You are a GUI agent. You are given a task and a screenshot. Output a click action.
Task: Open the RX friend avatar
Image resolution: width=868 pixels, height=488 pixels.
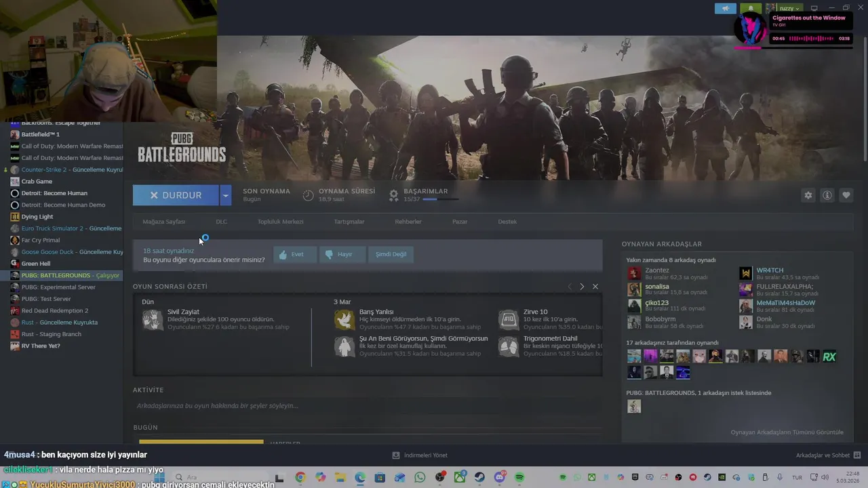[829, 357]
